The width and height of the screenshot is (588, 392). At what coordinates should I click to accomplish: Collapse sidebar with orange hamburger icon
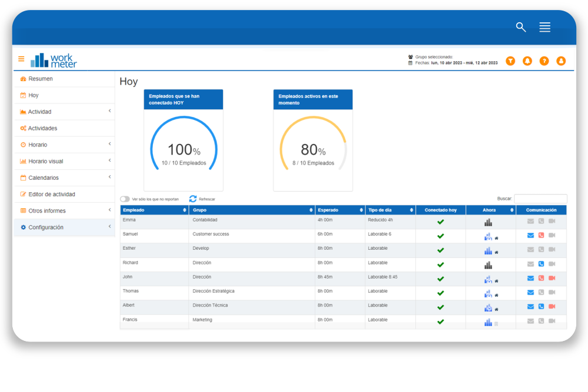pyautogui.click(x=21, y=59)
